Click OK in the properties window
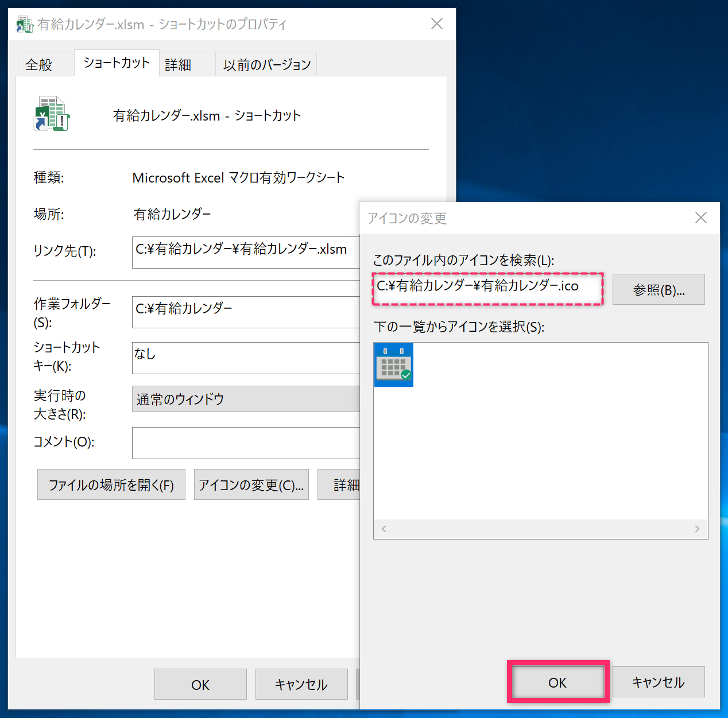The height and width of the screenshot is (718, 728). tap(200, 685)
